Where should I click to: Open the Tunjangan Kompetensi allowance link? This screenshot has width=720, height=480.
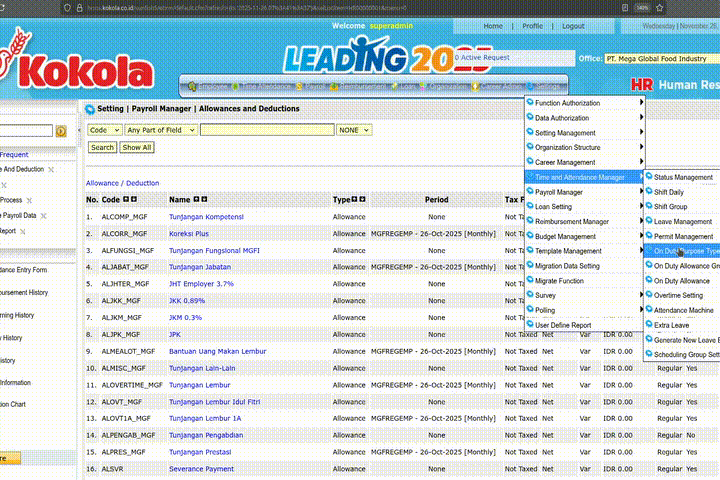(x=206, y=216)
